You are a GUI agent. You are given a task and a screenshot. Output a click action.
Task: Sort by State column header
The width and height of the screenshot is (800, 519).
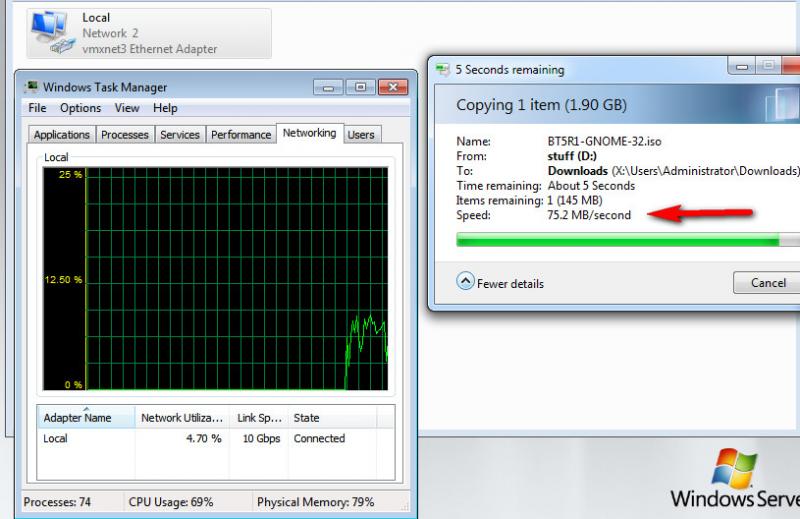click(x=332, y=417)
